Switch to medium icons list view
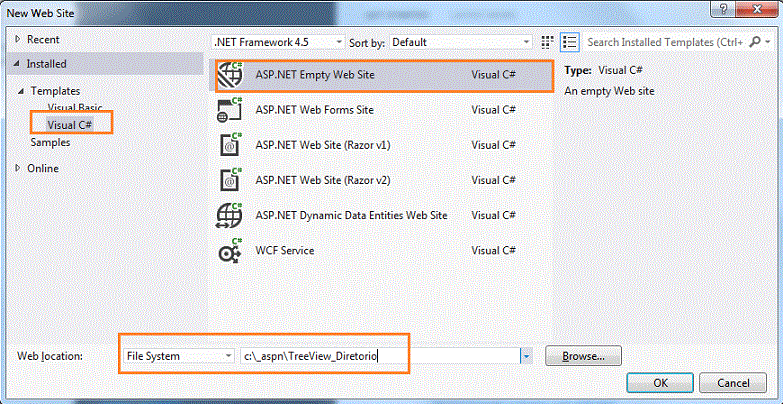Screen dimensions: 783x404 tap(569, 42)
